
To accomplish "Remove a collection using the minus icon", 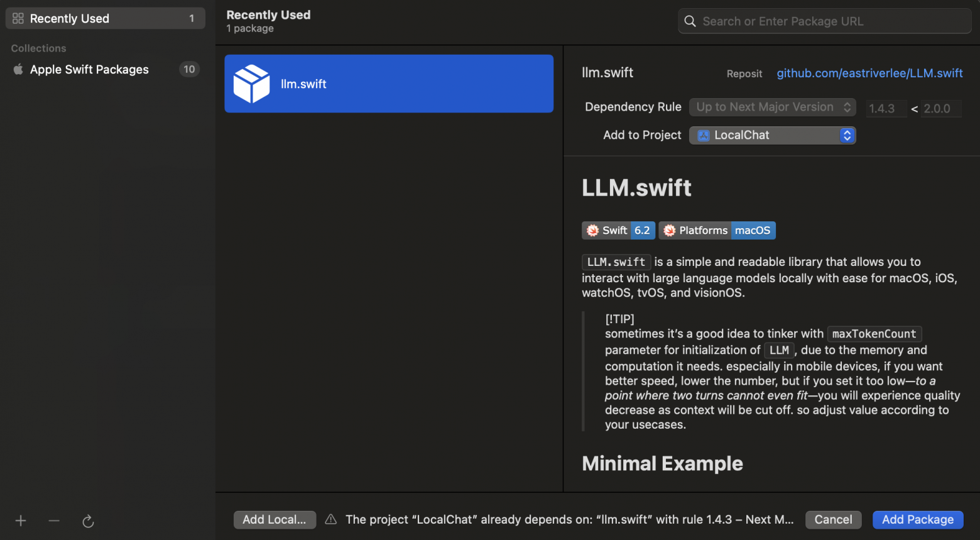I will (x=53, y=521).
